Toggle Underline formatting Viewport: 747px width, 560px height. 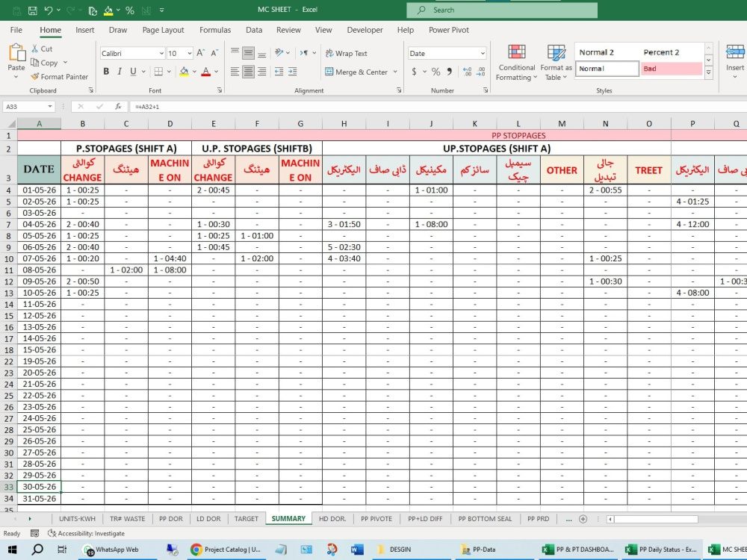pos(133,72)
